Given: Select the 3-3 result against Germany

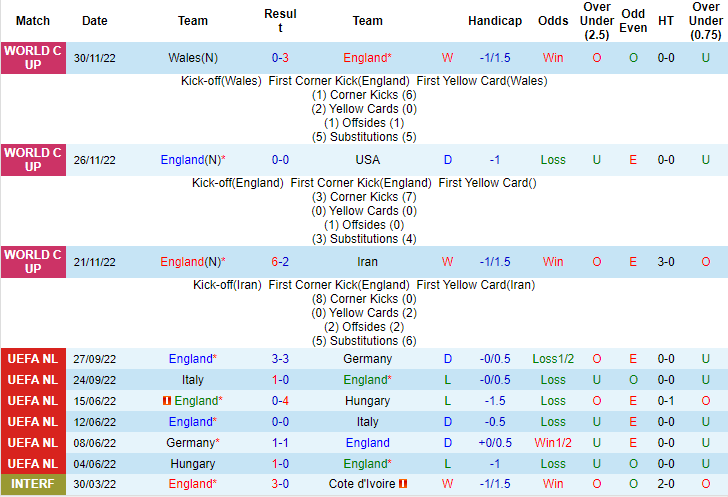Looking at the screenshot, I should (x=280, y=359).
